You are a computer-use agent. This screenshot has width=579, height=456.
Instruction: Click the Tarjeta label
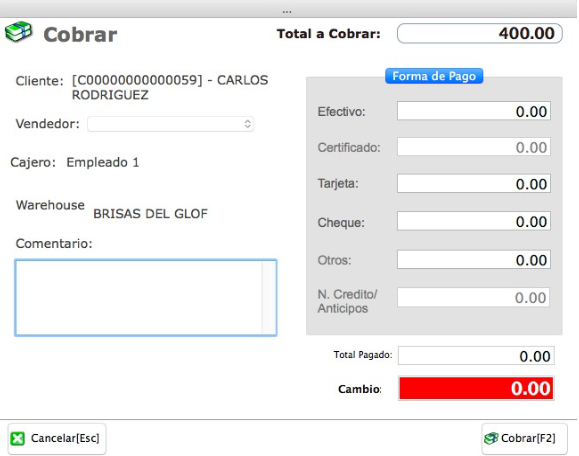click(x=338, y=184)
